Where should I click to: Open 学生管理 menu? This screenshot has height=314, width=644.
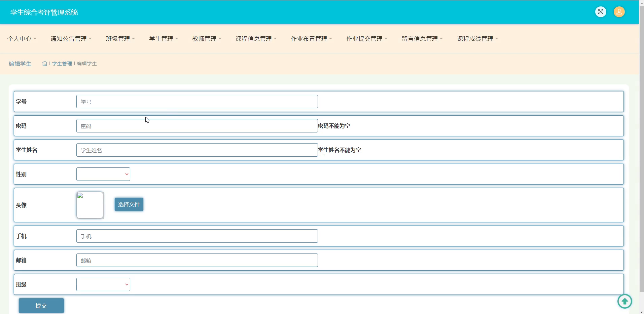[164, 39]
